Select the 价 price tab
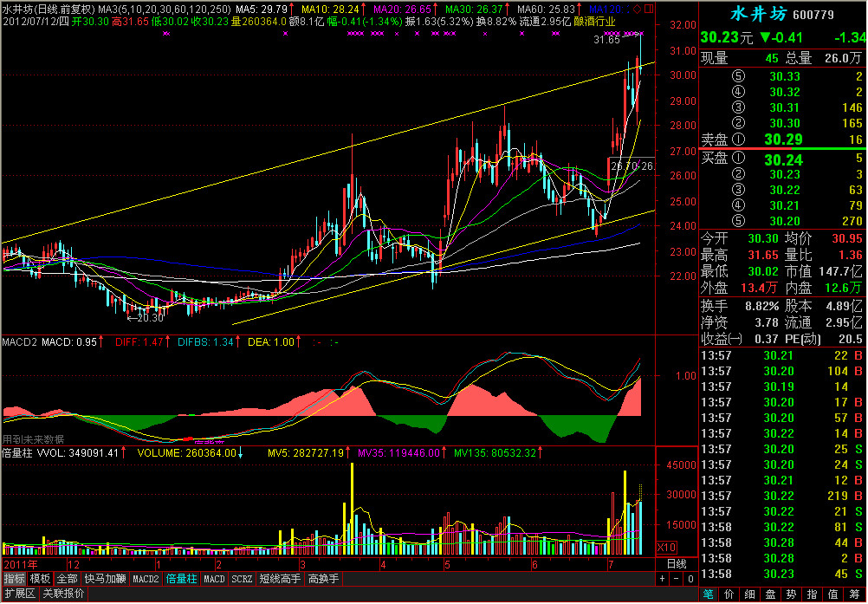This screenshot has width=868, height=604. pos(729,594)
